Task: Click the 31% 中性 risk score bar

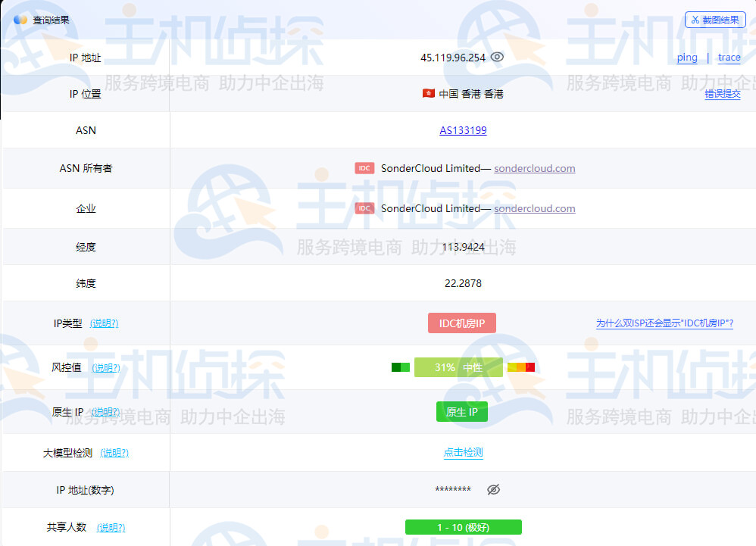Action: tap(458, 367)
